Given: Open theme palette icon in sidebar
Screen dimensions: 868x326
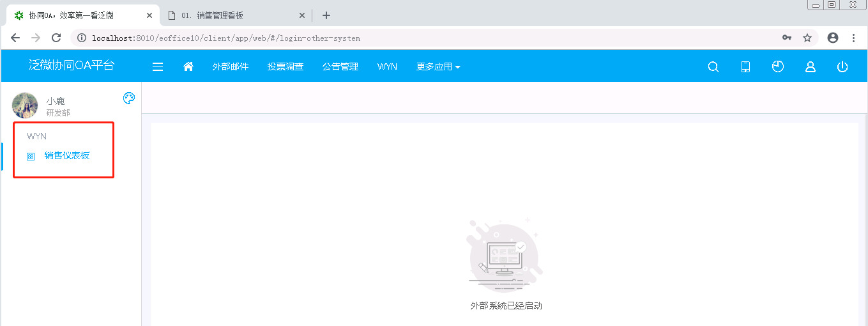Looking at the screenshot, I should pyautogui.click(x=129, y=98).
